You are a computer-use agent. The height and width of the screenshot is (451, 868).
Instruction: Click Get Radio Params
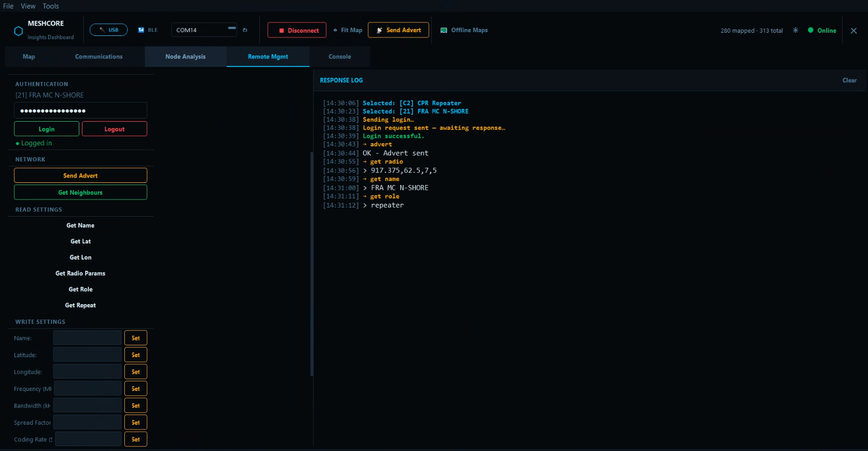80,273
